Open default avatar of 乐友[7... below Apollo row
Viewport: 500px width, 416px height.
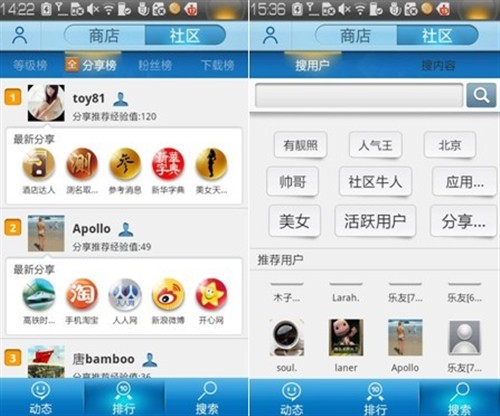(x=464, y=338)
